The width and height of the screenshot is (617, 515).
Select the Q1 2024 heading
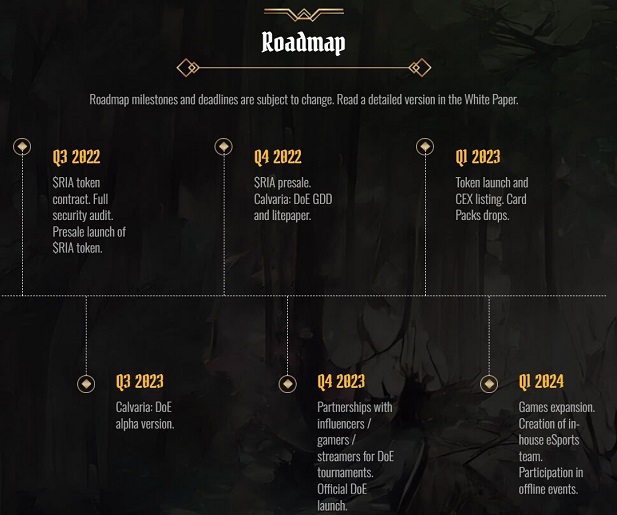(541, 382)
